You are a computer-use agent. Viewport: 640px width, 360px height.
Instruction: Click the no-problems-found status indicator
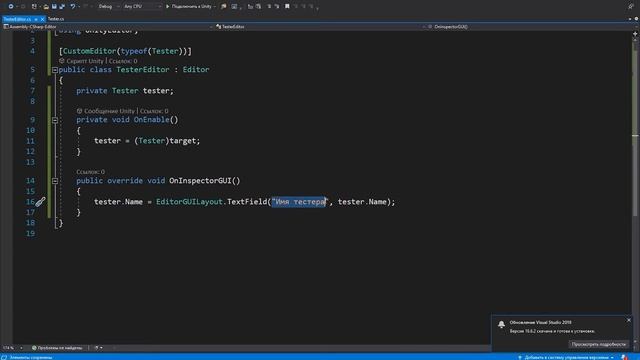[x=57, y=348]
